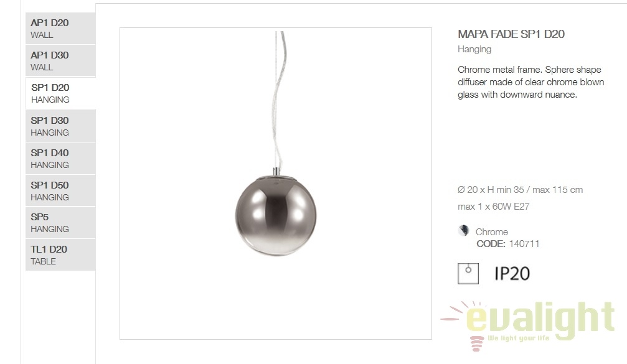This screenshot has width=627, height=364.
Task: Click the max 1 x 60W E27 text
Action: (x=493, y=207)
